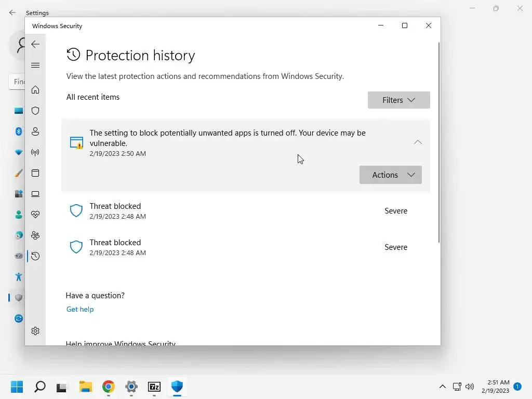
Task: Click the Protection history page title
Action: point(140,55)
